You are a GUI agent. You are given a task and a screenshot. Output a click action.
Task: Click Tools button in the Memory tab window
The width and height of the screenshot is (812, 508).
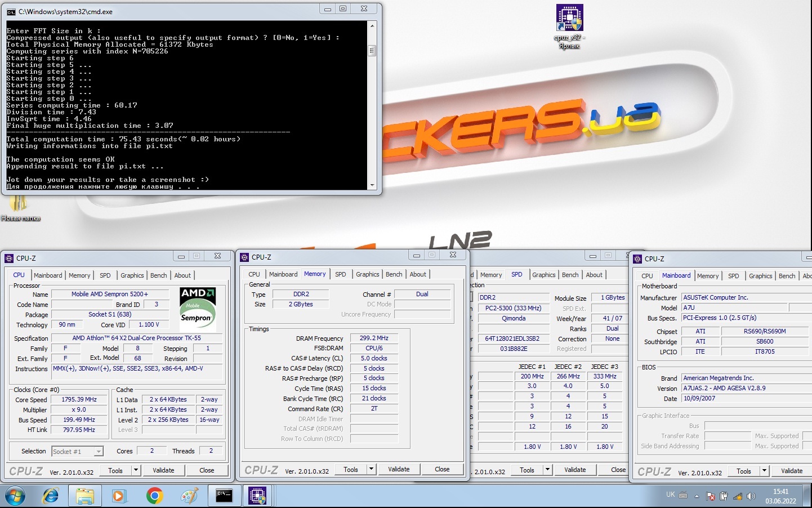(351, 469)
